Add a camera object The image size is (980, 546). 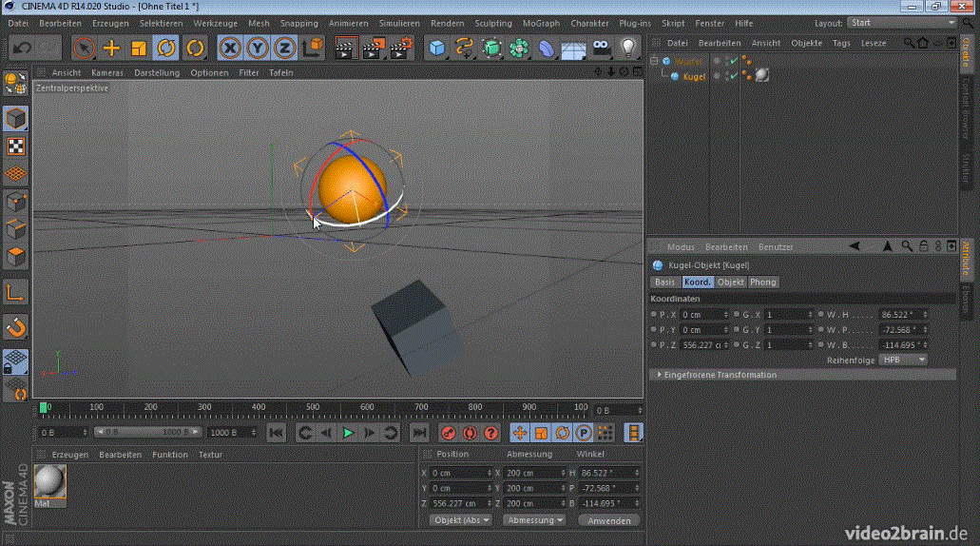[601, 49]
